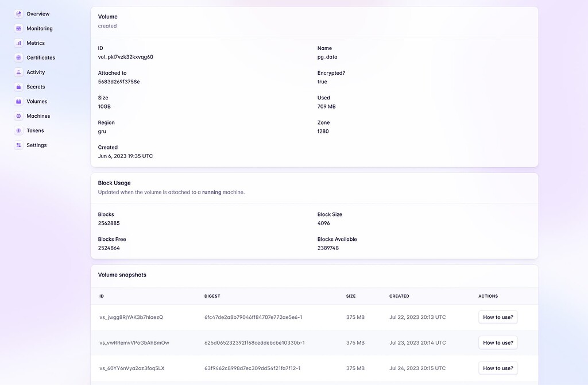Viewport: 588px width, 385px height.
Task: Select the Secrets padlock icon
Action: (x=19, y=87)
